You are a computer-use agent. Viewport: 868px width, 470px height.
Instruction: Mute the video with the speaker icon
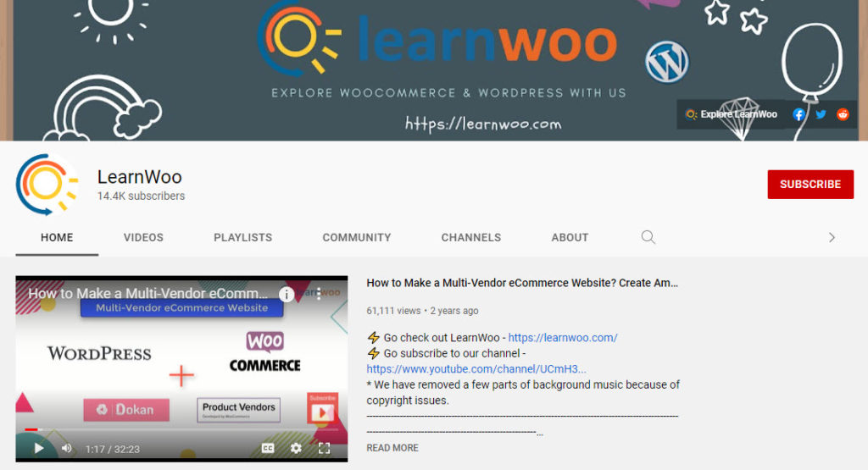[x=66, y=449]
